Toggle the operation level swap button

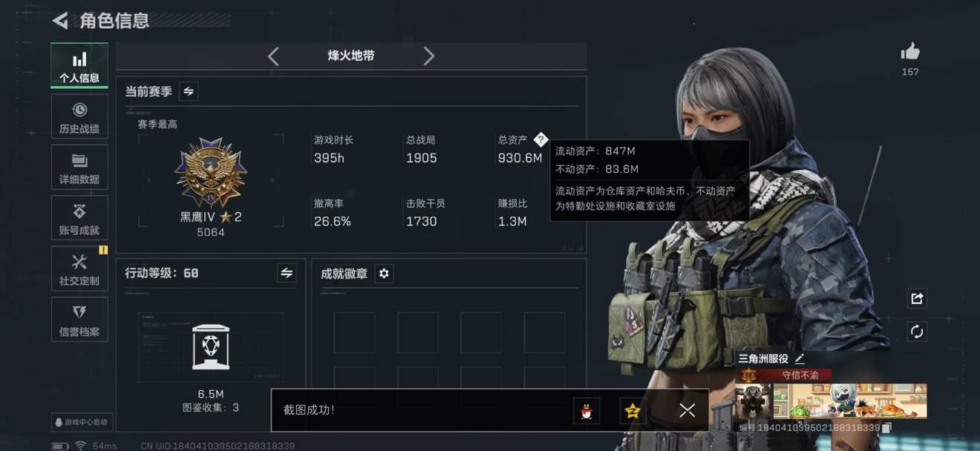click(x=287, y=273)
